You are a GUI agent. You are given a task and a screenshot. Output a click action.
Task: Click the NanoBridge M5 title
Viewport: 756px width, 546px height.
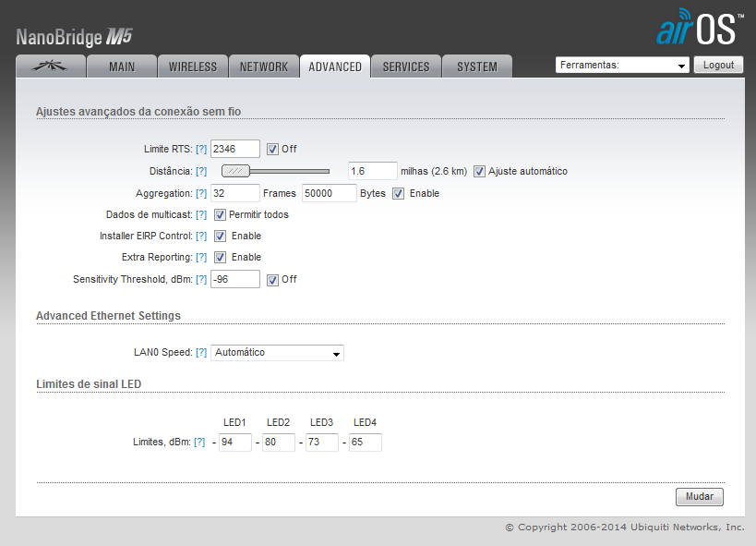pyautogui.click(x=74, y=37)
